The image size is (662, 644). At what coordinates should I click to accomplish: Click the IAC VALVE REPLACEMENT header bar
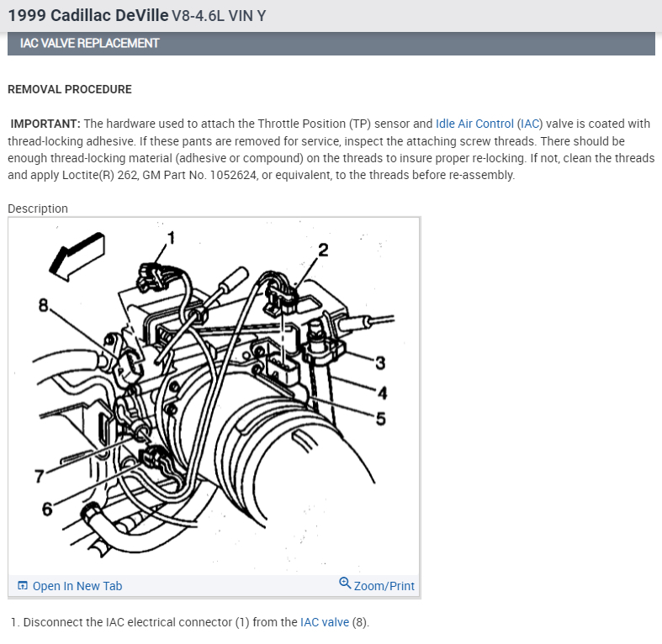coord(331,44)
